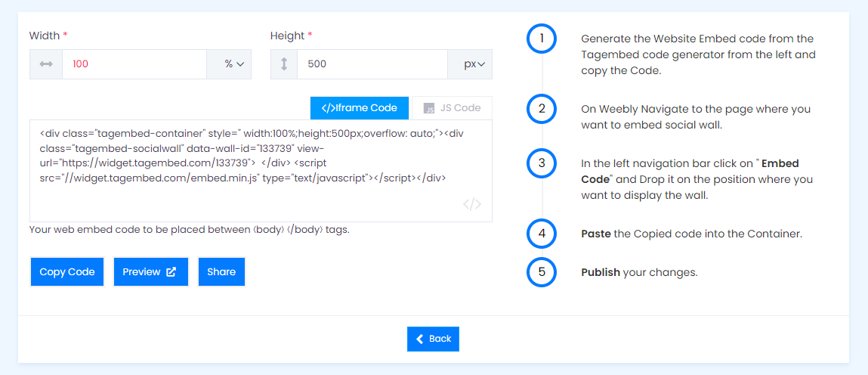Click the instruction 'Publish your changes.'
The height and width of the screenshot is (375, 868).
tap(639, 272)
